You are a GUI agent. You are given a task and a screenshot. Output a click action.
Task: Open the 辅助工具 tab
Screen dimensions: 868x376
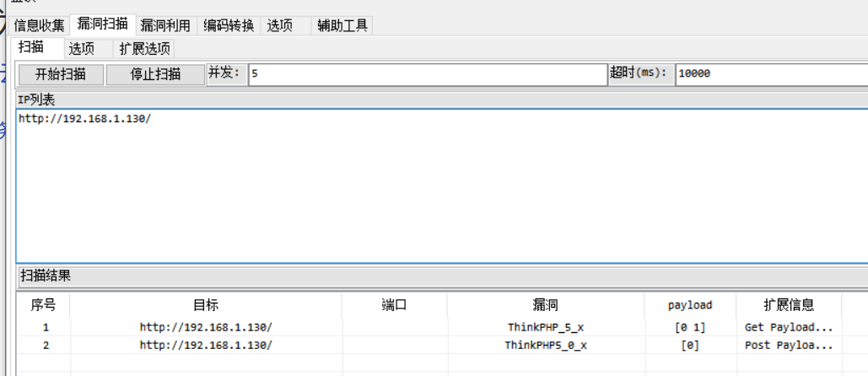[342, 25]
